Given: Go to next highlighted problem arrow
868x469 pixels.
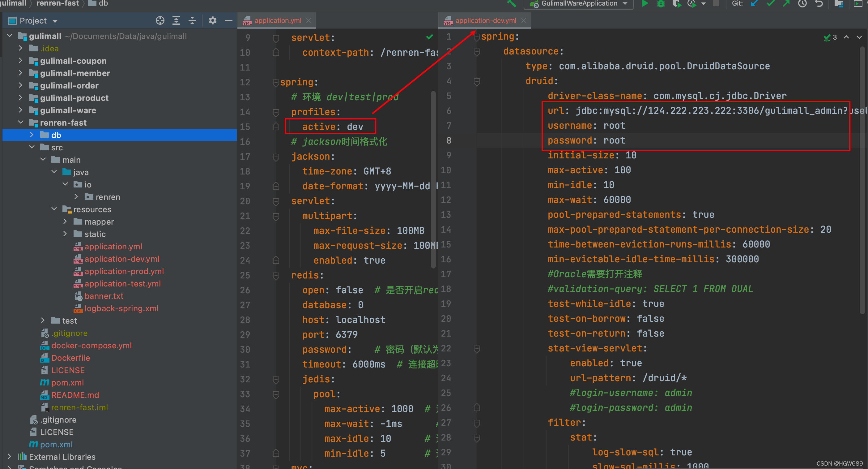Looking at the screenshot, I should click(x=859, y=37).
